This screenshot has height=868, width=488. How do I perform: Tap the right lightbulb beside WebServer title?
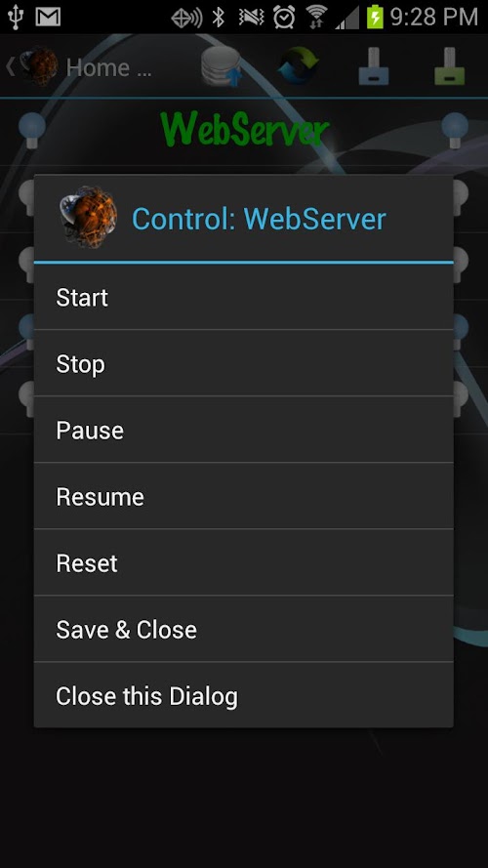[x=455, y=131]
